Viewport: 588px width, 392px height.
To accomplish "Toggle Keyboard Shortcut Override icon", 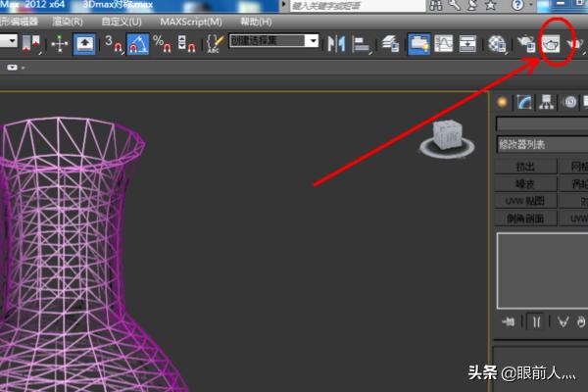I will (x=84, y=44).
